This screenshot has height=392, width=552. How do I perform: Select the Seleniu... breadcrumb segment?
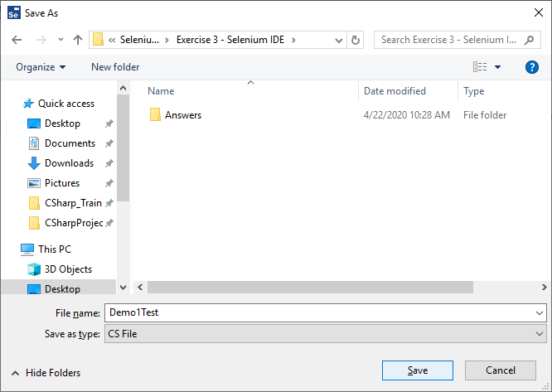coord(139,40)
